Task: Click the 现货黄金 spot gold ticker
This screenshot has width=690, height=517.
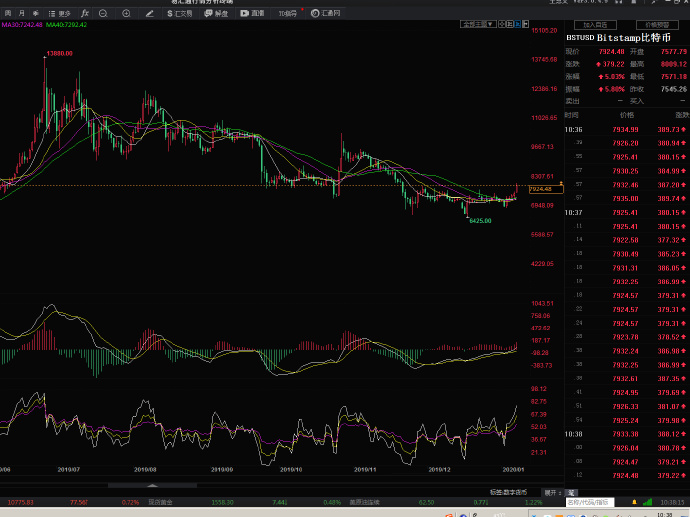Action: [x=160, y=502]
